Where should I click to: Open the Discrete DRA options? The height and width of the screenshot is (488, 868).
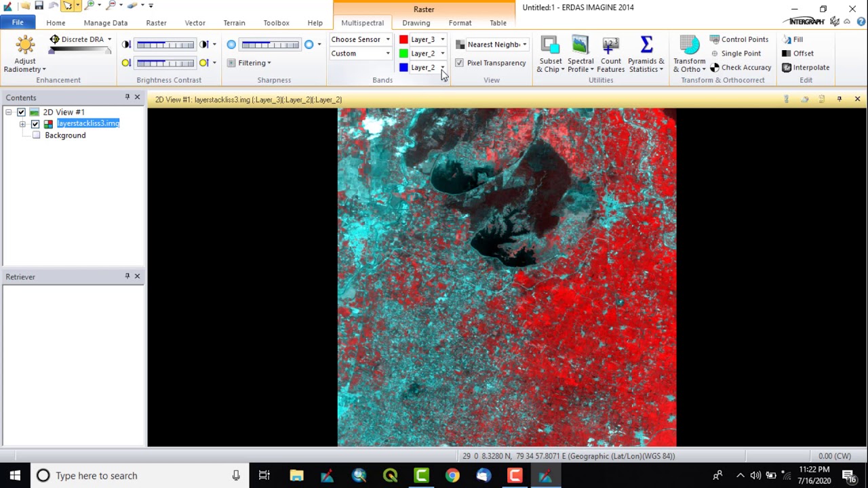[x=109, y=39]
